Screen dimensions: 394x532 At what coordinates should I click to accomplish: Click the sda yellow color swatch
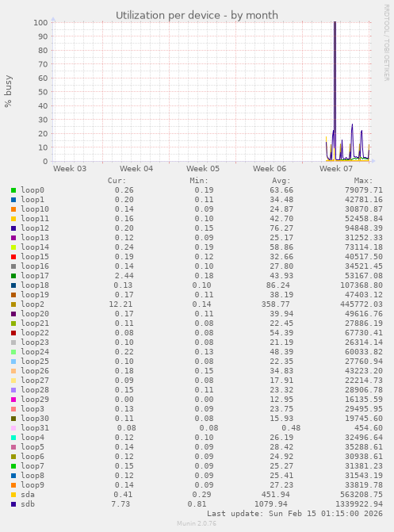tap(13, 495)
